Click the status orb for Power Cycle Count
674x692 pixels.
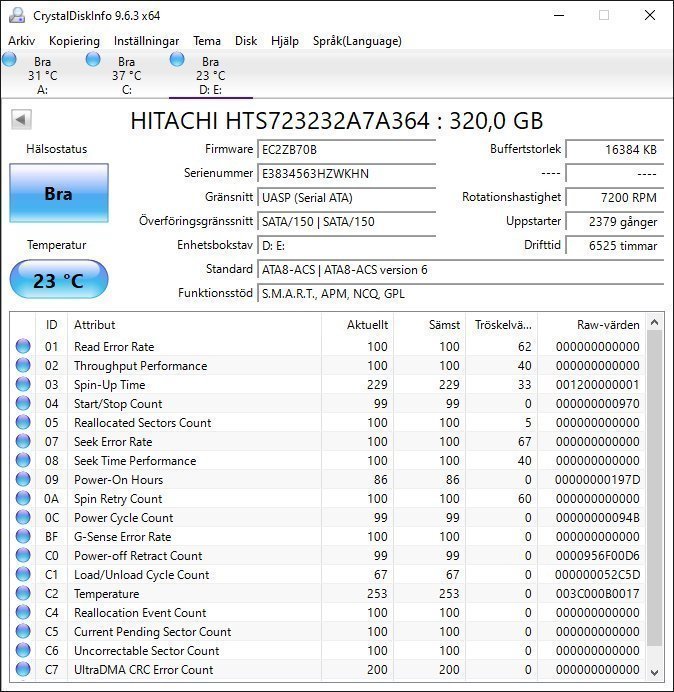click(23, 517)
